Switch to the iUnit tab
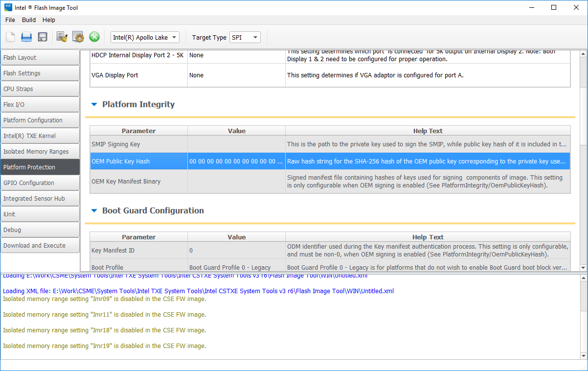This screenshot has height=371, width=588. pos(40,214)
